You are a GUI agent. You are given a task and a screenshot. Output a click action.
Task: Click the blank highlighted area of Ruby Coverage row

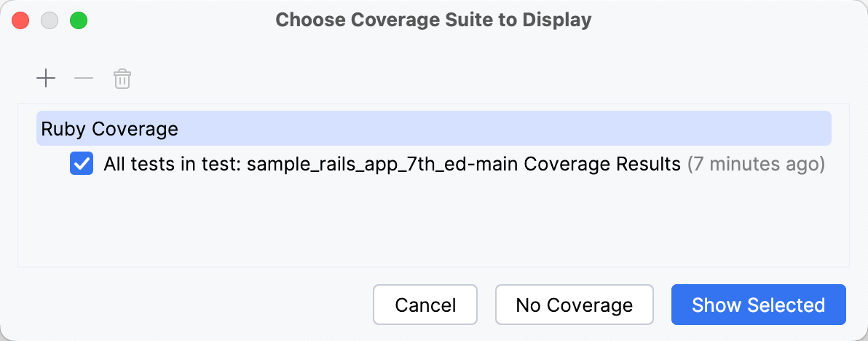(510, 130)
